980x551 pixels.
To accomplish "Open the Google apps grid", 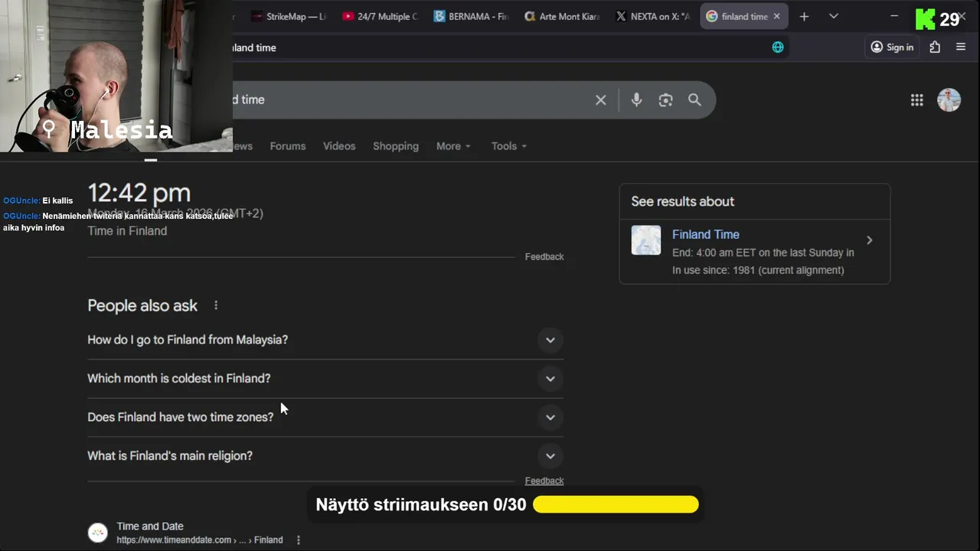I will pyautogui.click(x=916, y=99).
